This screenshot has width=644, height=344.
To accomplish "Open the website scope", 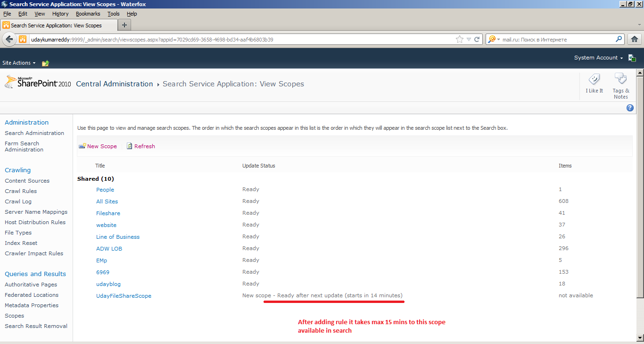I will pyautogui.click(x=106, y=225).
